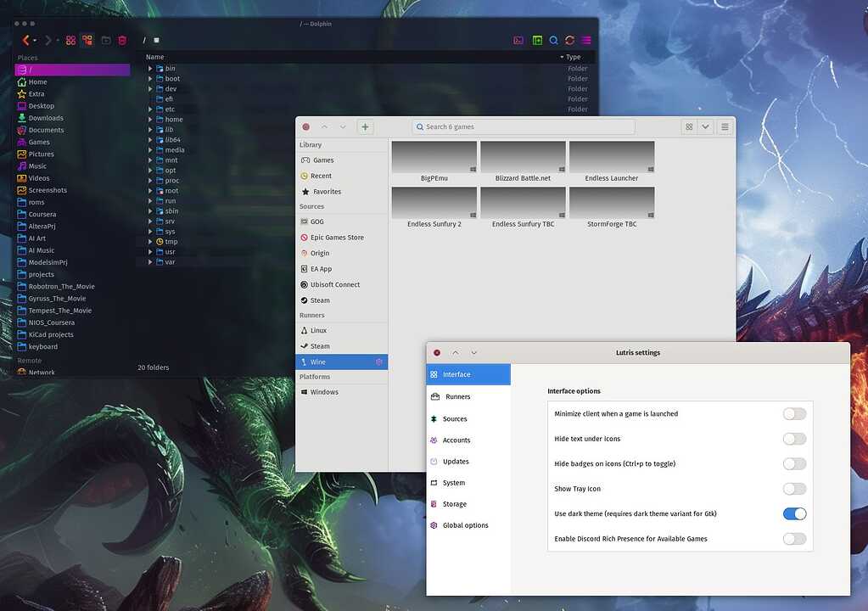
Task: Open the view options chevron in Lutris header
Action: 706,126
